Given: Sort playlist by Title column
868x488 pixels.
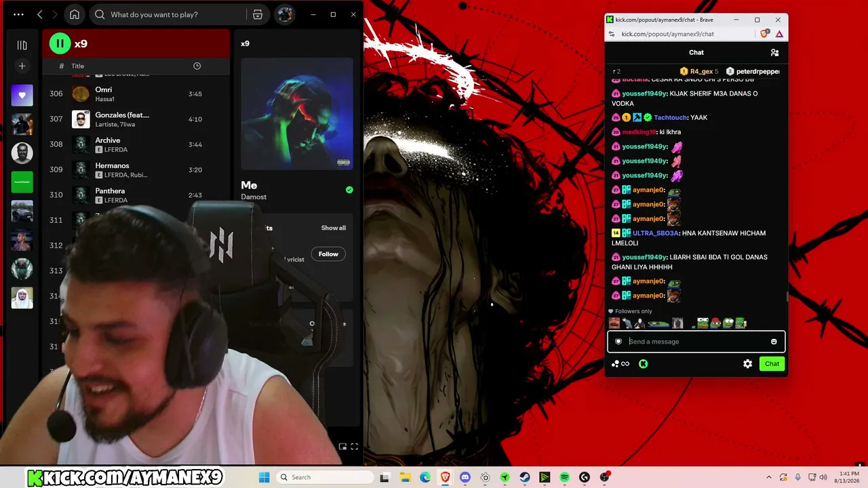Looking at the screenshot, I should [78, 66].
